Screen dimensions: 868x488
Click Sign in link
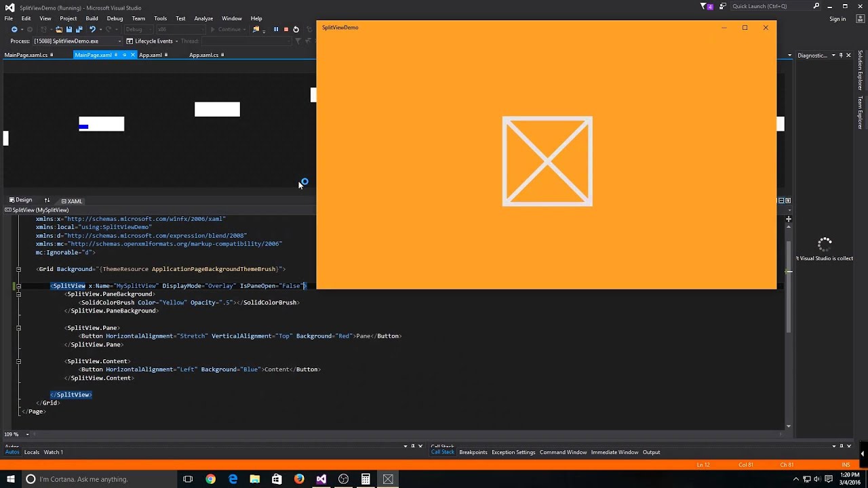(x=837, y=19)
